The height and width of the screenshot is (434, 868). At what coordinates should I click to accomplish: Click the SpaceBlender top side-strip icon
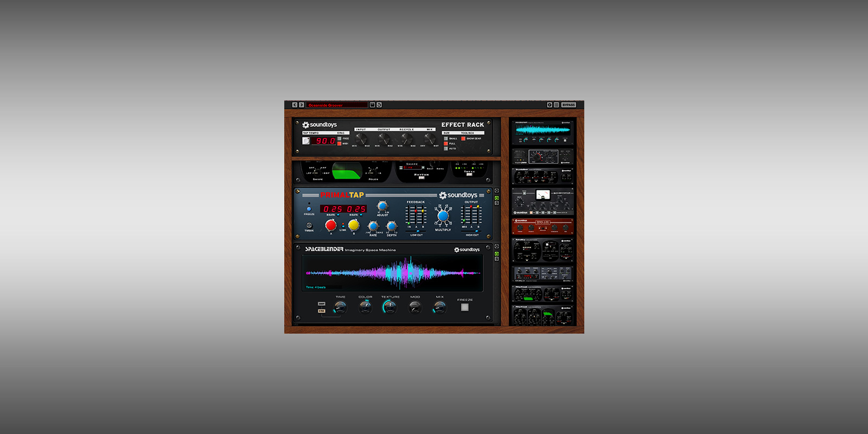[496, 246]
